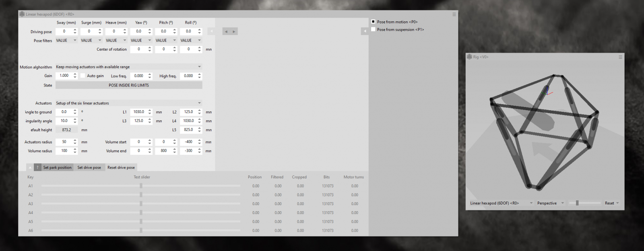Click the Reset drive pose button
The image size is (644, 251).
point(121,167)
